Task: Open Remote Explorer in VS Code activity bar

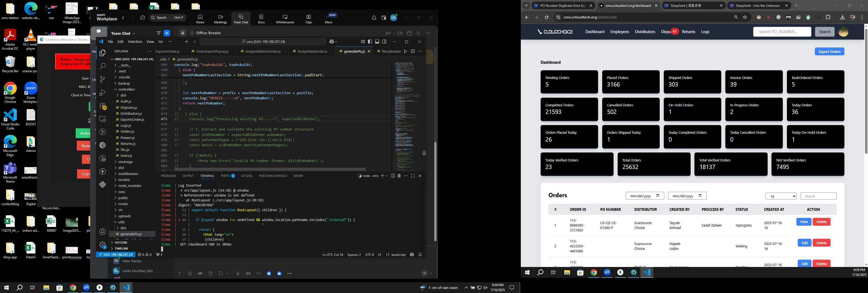Action: (103, 119)
